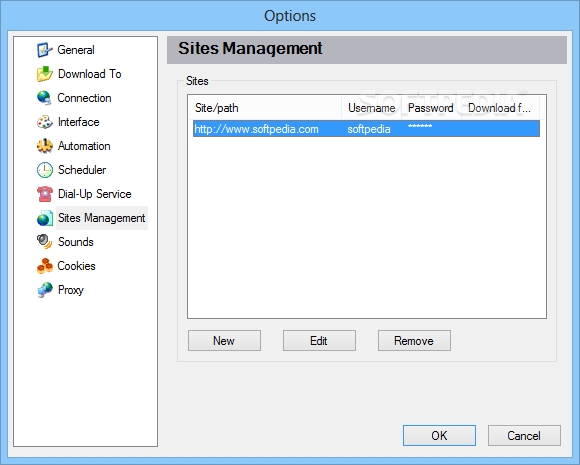Open Dial-Up Service settings

click(x=95, y=194)
